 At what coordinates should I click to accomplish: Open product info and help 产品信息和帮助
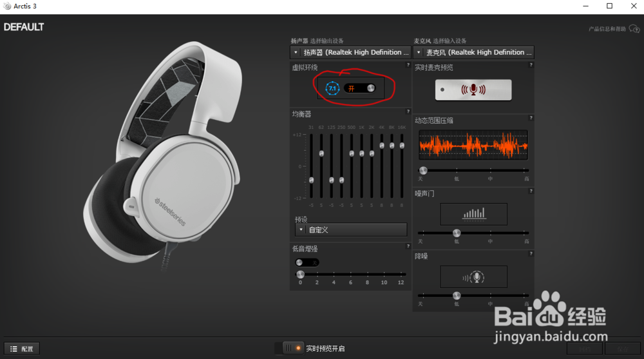pos(607,29)
